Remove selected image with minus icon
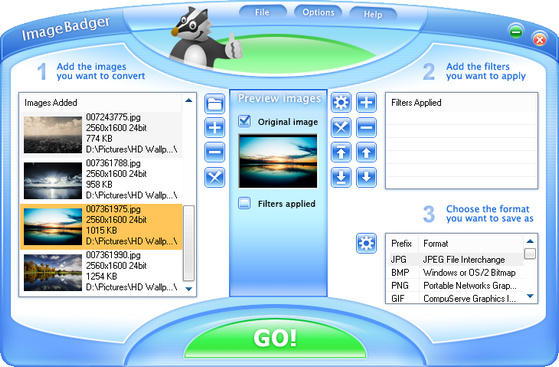This screenshot has height=367, width=559. pos(215,152)
